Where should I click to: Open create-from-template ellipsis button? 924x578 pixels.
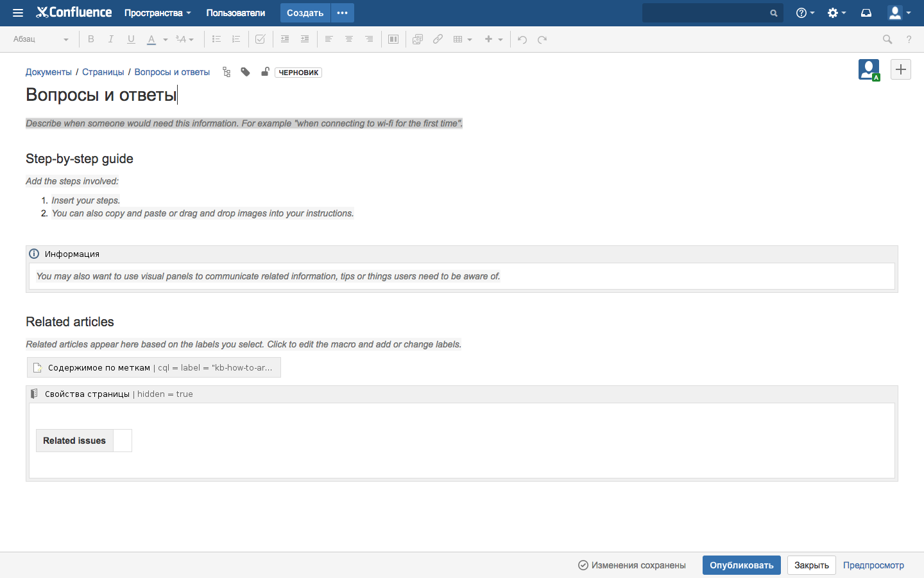(x=343, y=13)
